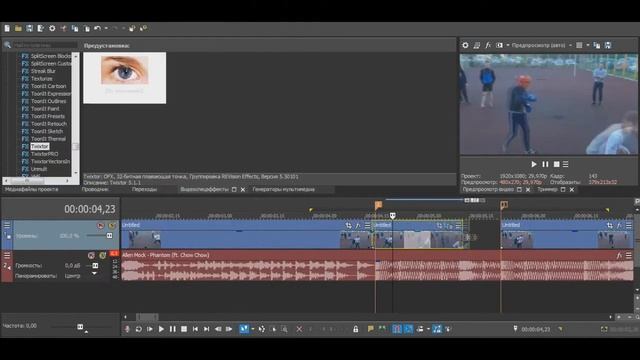Click the effects list up scroll arrow
Image resolution: width=640 pixels, height=360 pixels.
pos(76,56)
